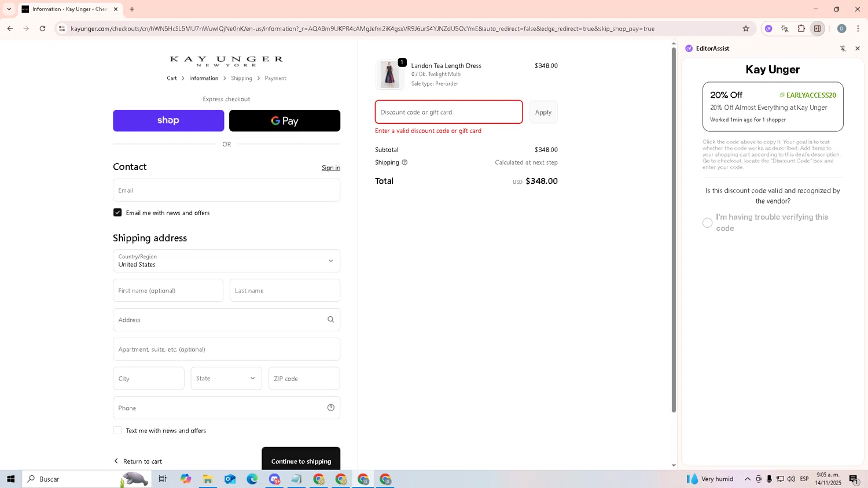The height and width of the screenshot is (488, 868).
Task: Focus the Email input field
Action: coord(226,190)
